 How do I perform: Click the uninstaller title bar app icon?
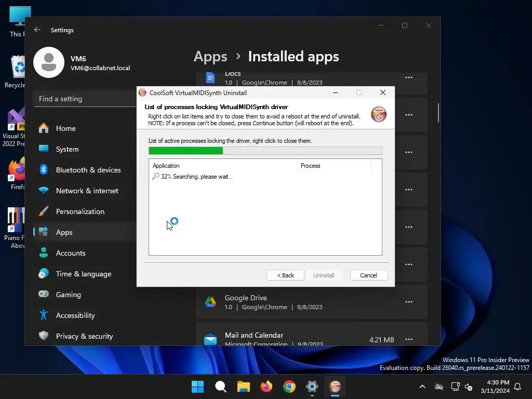142,92
